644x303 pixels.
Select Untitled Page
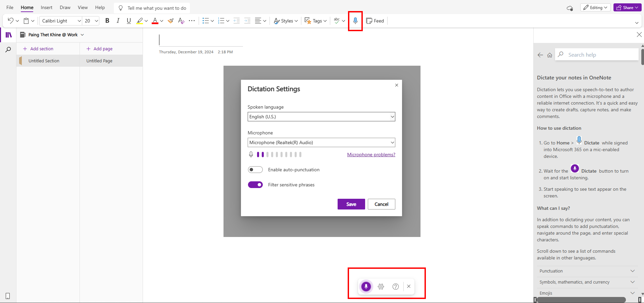click(x=111, y=61)
